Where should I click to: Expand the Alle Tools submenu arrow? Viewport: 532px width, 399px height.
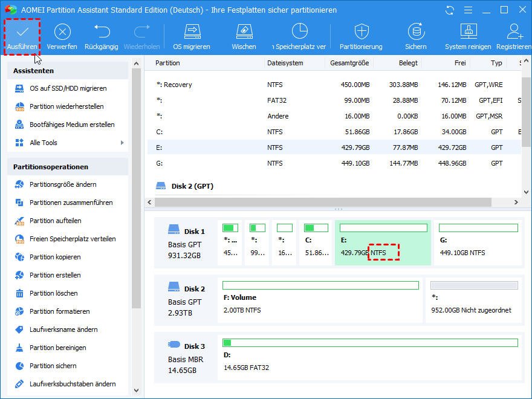coord(122,143)
